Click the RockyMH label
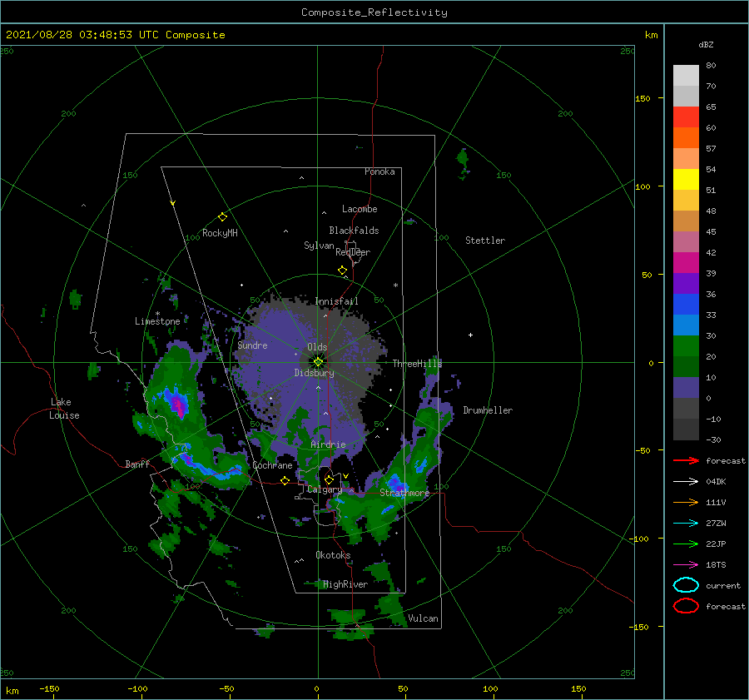The image size is (749, 700). pyautogui.click(x=220, y=233)
